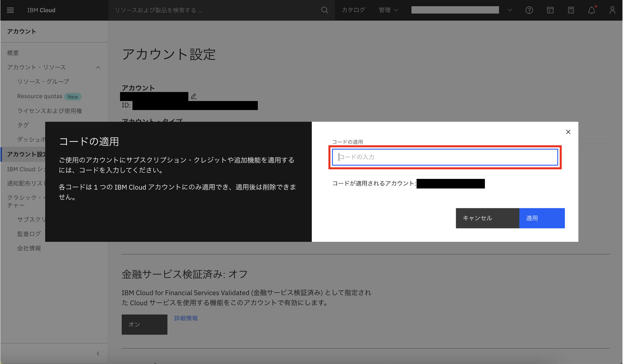
Task: Open the カタログ menu item
Action: [353, 10]
